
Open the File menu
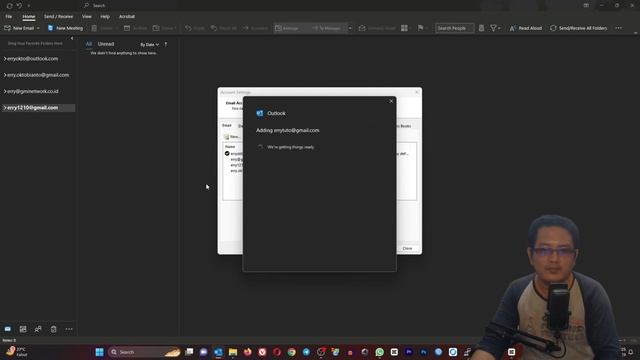[9, 17]
